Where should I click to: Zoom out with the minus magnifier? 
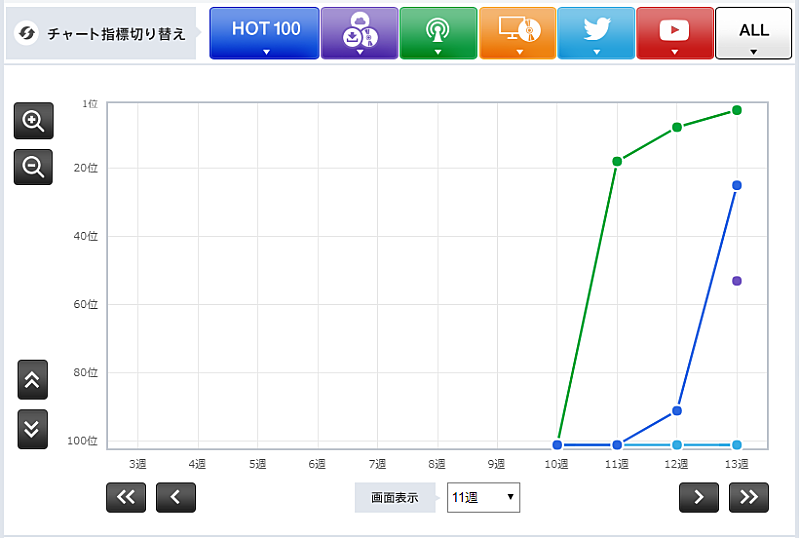[x=33, y=167]
